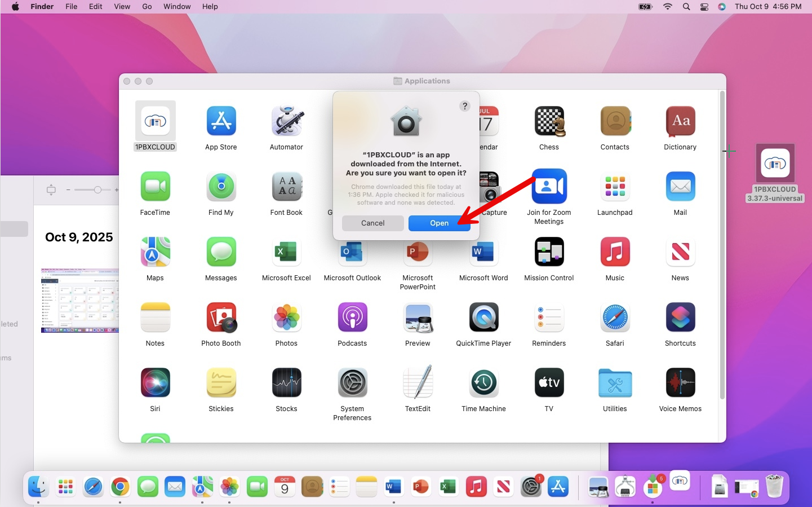Open the Go menu
The width and height of the screenshot is (812, 507).
click(147, 7)
